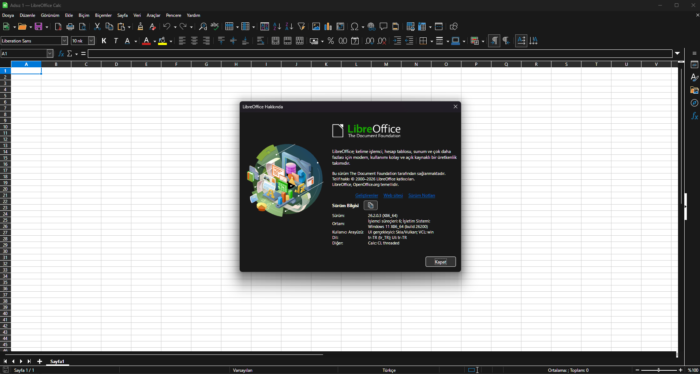Viewport: 700px width, 374px height.
Task: Open sidebar Navigator compass icon
Action: 694,103
